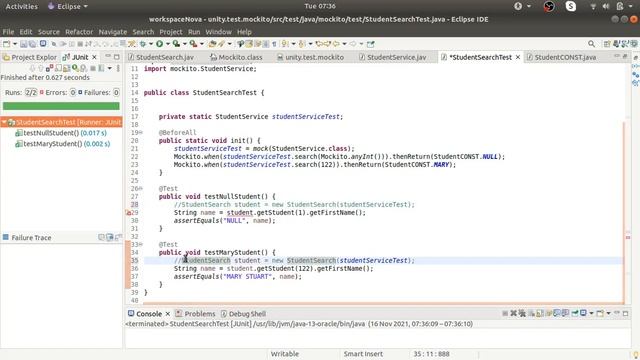This screenshot has width=640, height=360.
Task: Open the Source menu
Action: [x=49, y=32]
